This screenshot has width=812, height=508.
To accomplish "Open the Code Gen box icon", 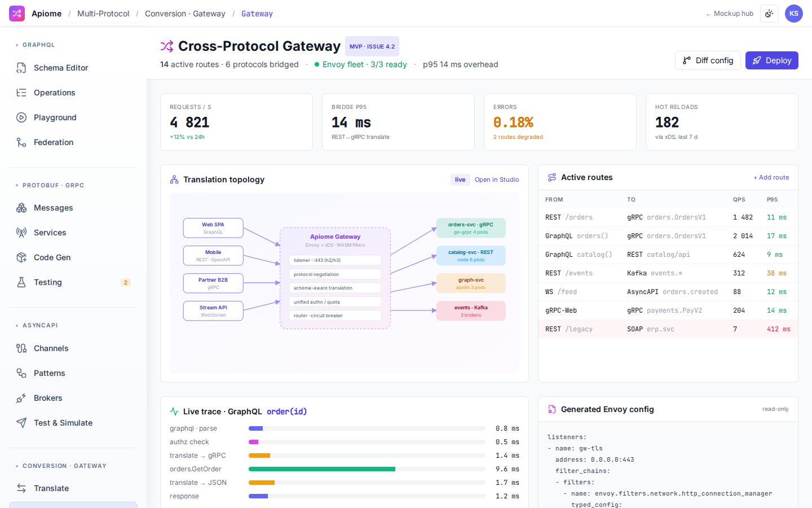I will point(21,257).
